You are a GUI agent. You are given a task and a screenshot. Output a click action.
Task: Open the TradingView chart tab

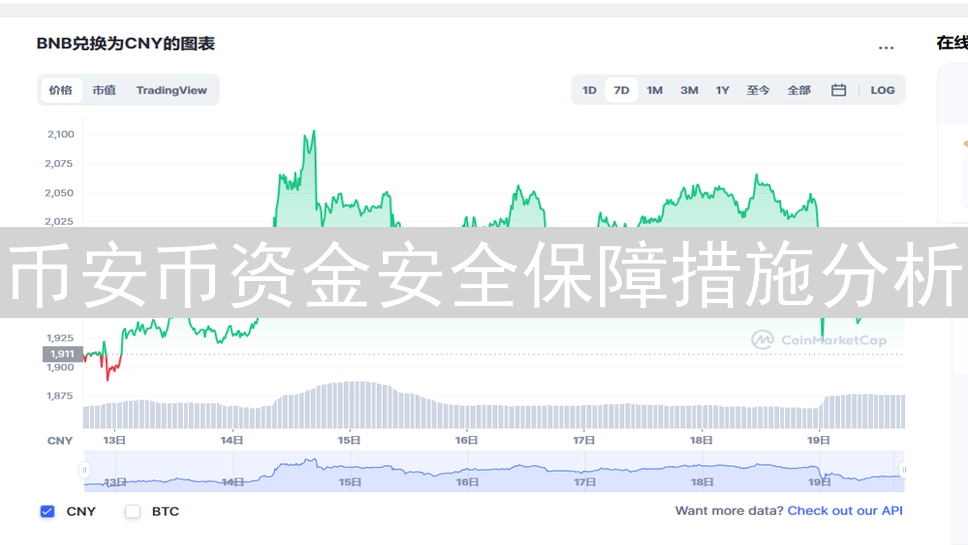172,90
